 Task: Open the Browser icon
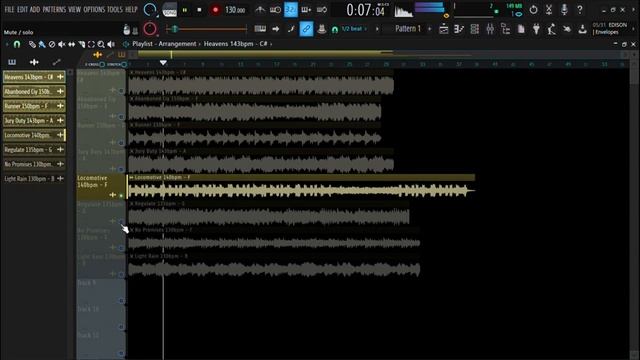tap(505, 29)
